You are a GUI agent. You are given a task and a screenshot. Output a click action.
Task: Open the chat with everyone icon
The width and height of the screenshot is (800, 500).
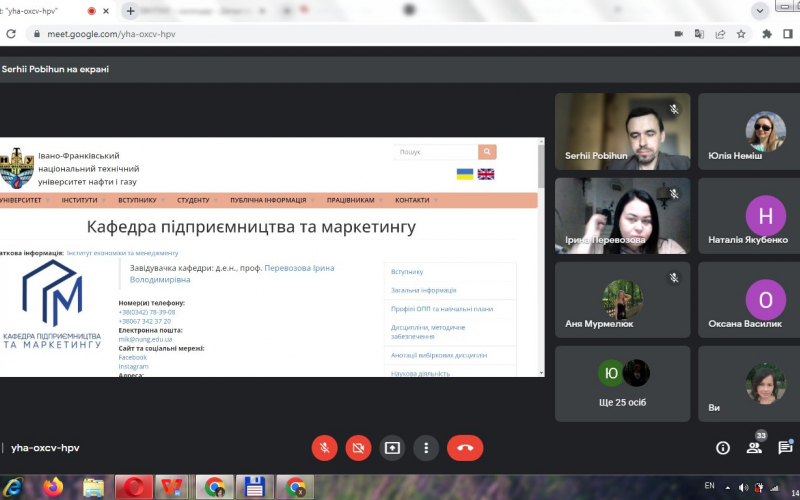(785, 448)
